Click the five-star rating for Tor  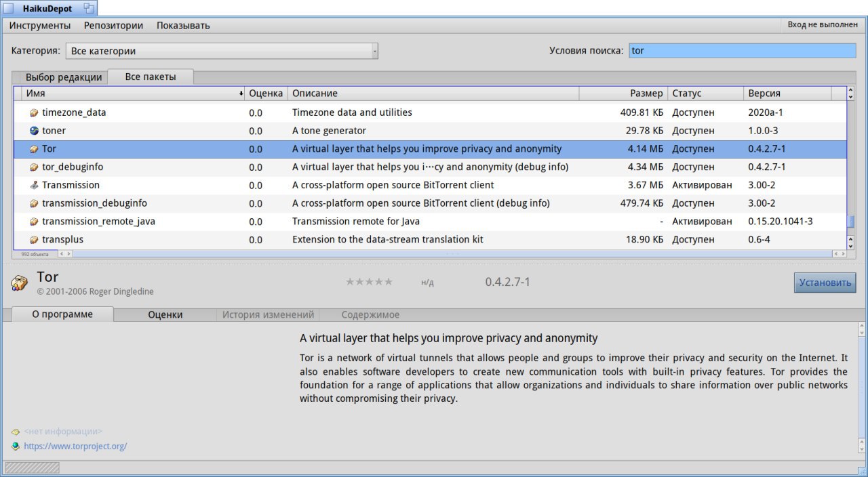tap(369, 282)
